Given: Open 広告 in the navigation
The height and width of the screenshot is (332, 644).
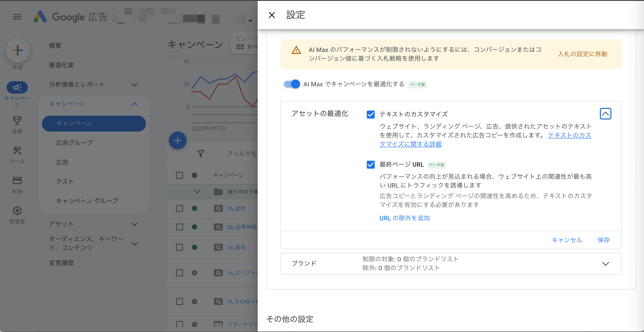Looking at the screenshot, I should [62, 162].
